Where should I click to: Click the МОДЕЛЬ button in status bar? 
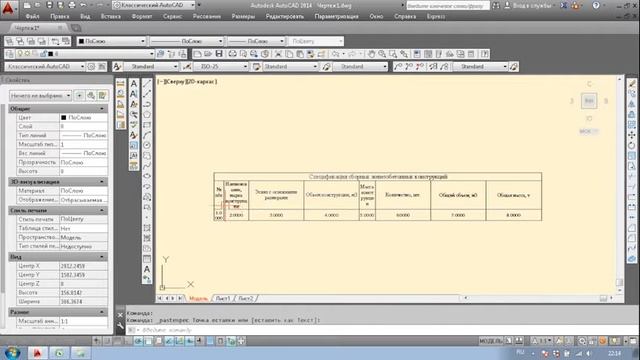click(x=490, y=341)
